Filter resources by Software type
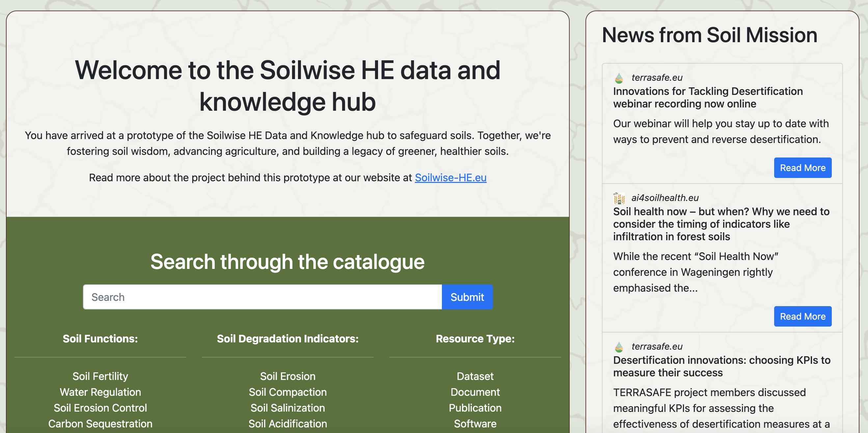 (x=475, y=423)
